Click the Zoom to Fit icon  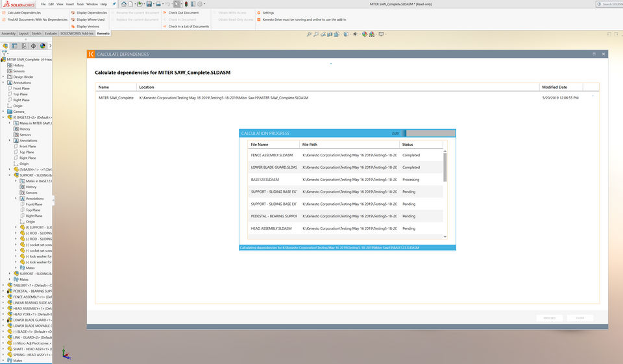pos(309,34)
